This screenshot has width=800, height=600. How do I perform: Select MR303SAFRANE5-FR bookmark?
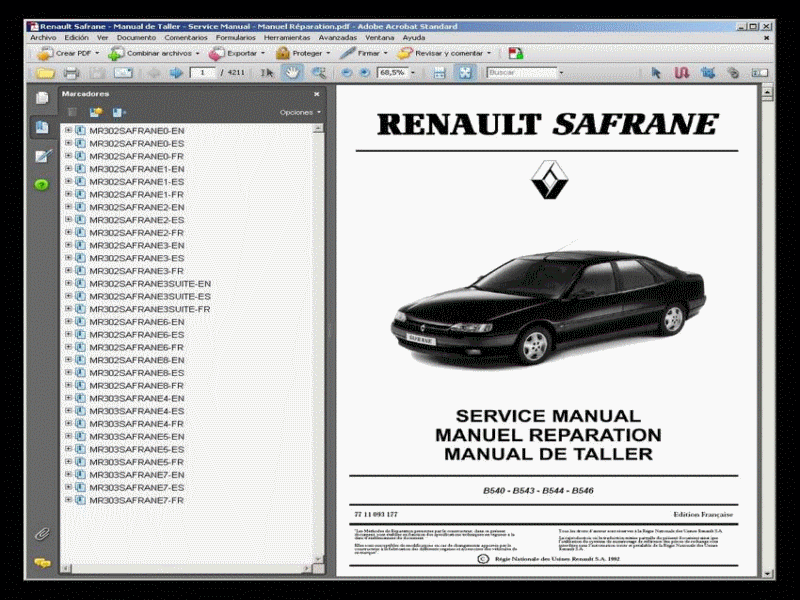pyautogui.click(x=136, y=462)
